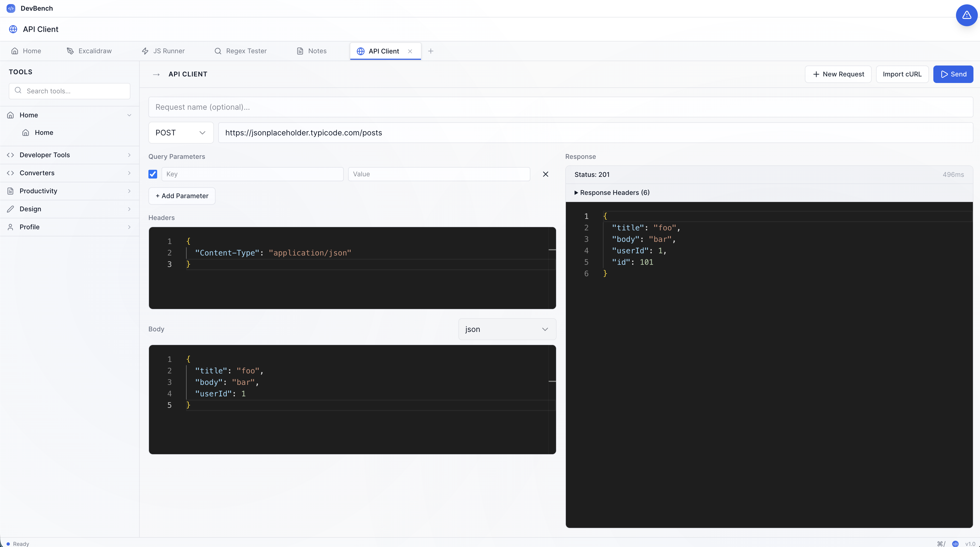Open the POST method dropdown
This screenshot has height=547, width=980.
coord(180,132)
